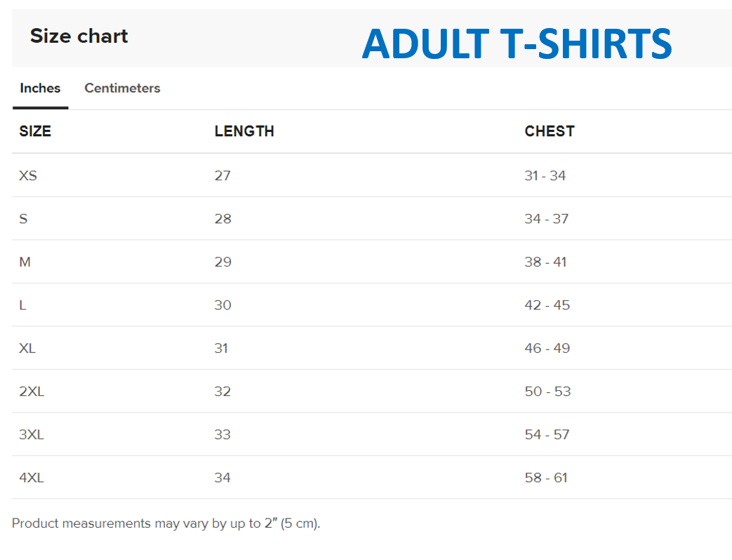
Task: Click the Size chart heading
Action: click(79, 36)
